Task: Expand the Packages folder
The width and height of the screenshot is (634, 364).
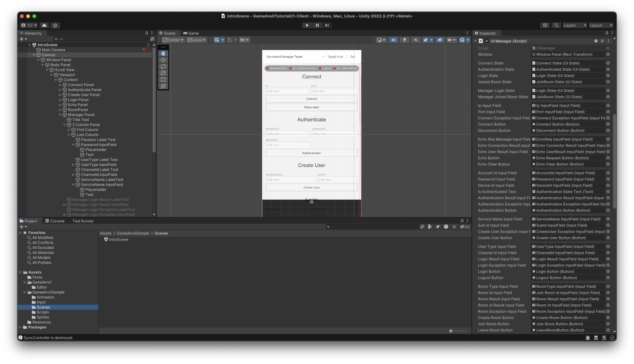Action: click(20, 327)
